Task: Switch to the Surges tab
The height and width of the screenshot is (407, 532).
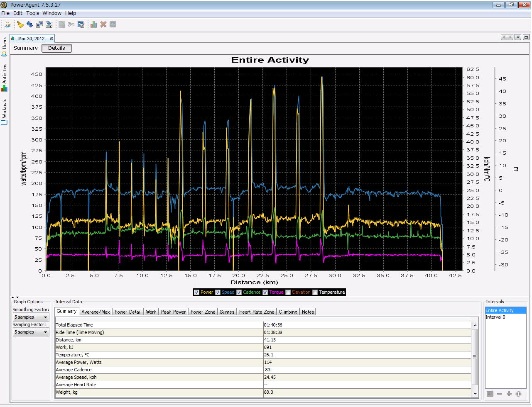Action: point(227,312)
